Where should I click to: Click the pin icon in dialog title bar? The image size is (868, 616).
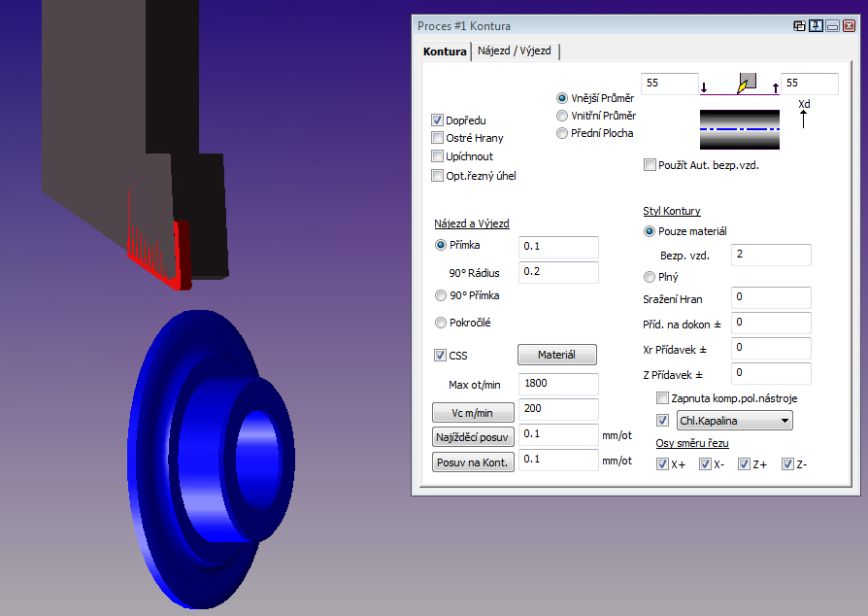pos(817,26)
